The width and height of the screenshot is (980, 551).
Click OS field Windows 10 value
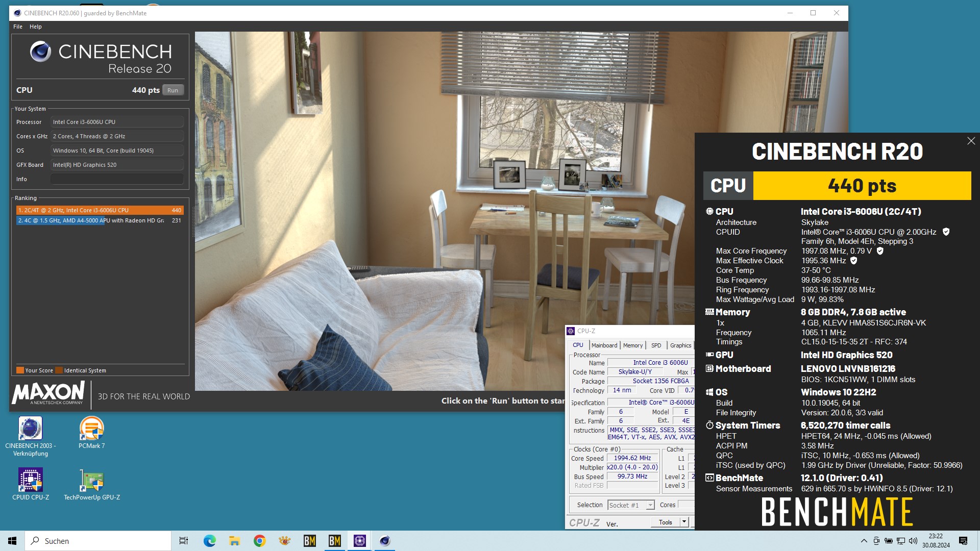(117, 151)
